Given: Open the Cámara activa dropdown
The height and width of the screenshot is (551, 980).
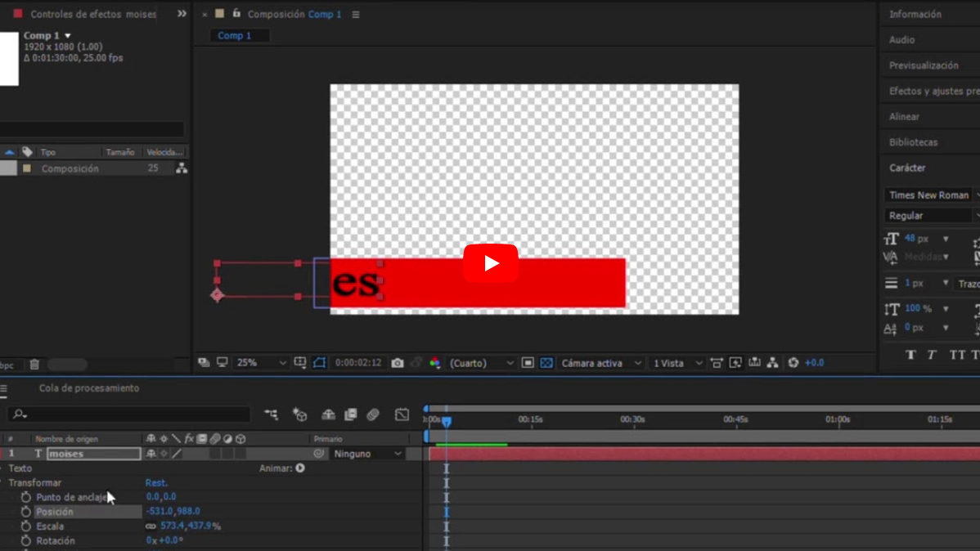Looking at the screenshot, I should click(600, 363).
